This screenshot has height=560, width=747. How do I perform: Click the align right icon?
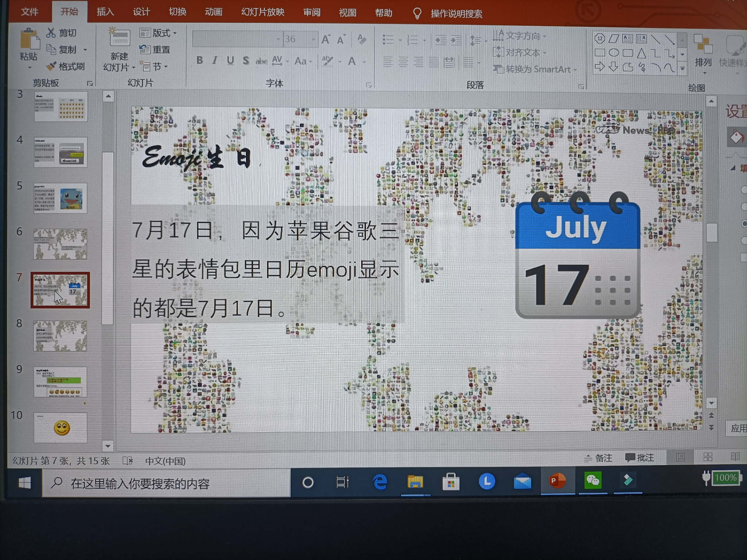coord(418,62)
